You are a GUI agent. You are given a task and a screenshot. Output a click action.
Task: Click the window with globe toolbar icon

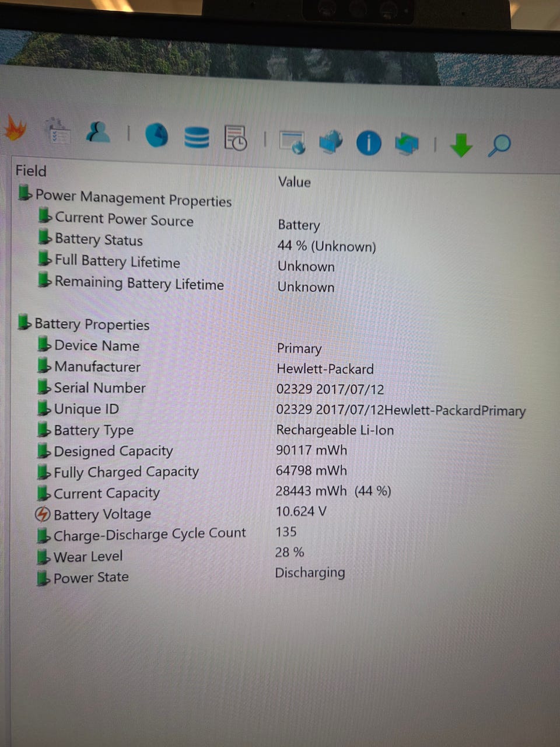click(x=292, y=142)
